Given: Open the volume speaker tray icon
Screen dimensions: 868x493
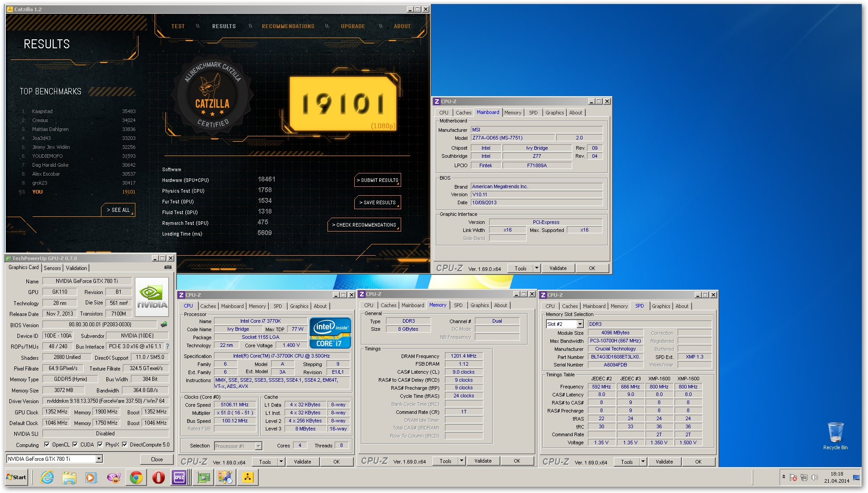Looking at the screenshot, I should 814,477.
